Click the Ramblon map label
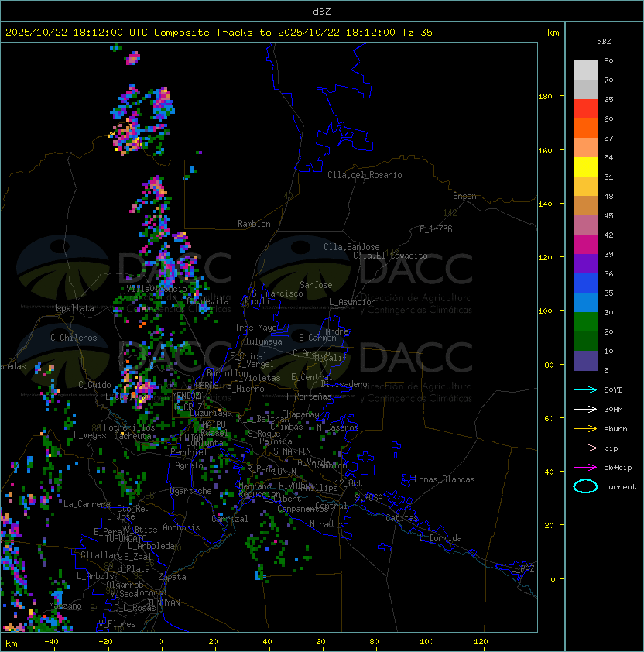Screen dimensions: 644x652 pos(254,224)
